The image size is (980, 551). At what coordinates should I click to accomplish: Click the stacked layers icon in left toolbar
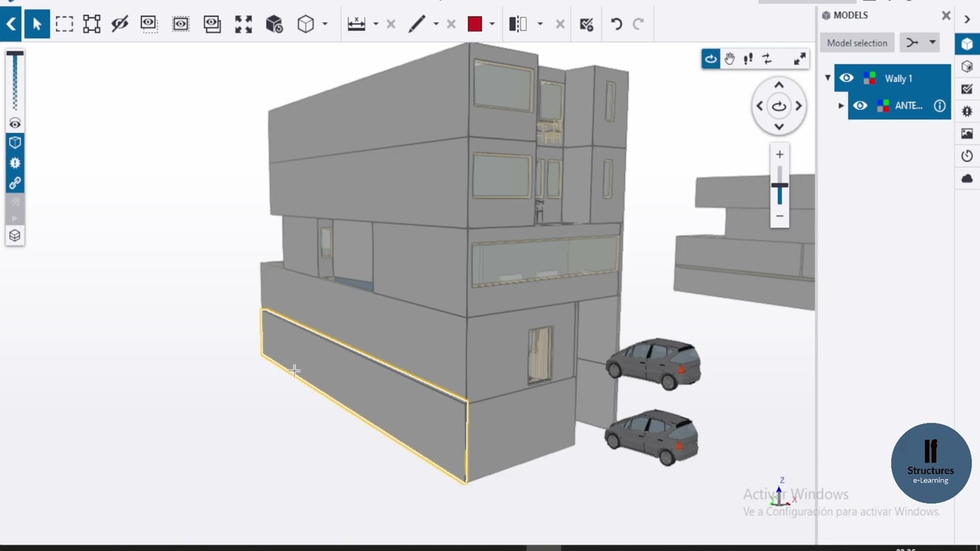point(15,236)
